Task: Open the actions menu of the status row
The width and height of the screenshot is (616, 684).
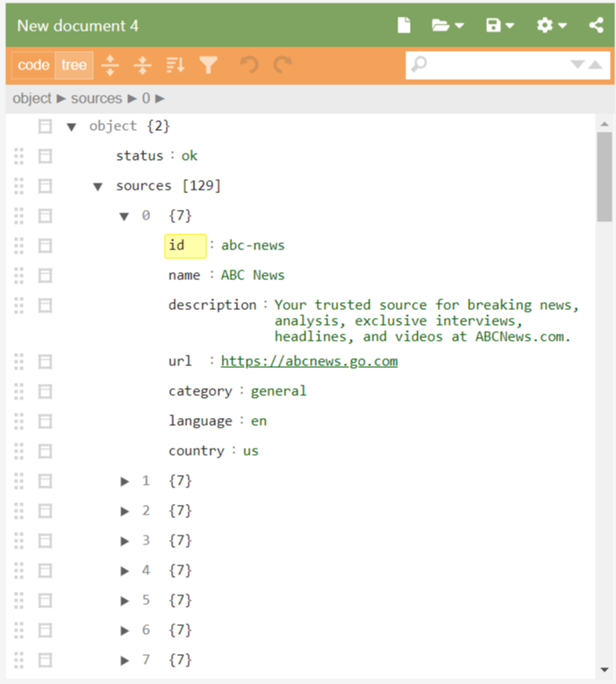Action: point(45,156)
